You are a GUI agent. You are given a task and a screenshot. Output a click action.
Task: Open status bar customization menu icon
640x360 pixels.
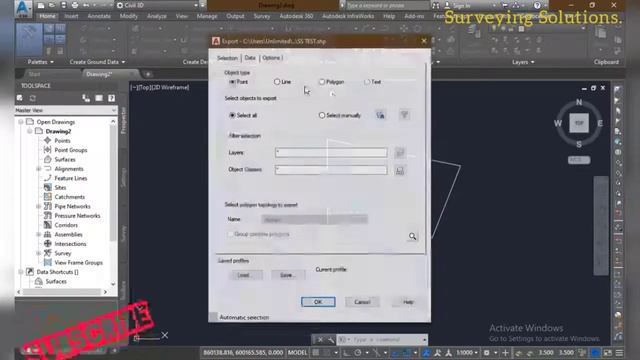(x=619, y=353)
